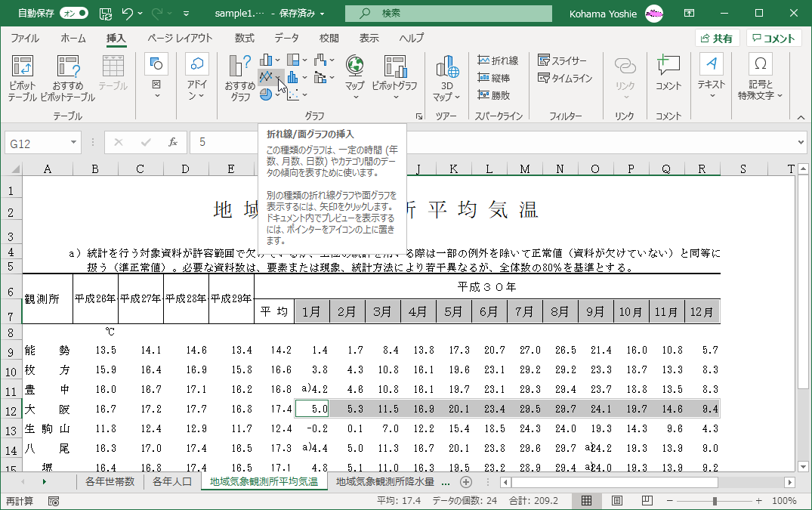Insert a Line sparkline
This screenshot has height=510, width=812.
coord(498,60)
